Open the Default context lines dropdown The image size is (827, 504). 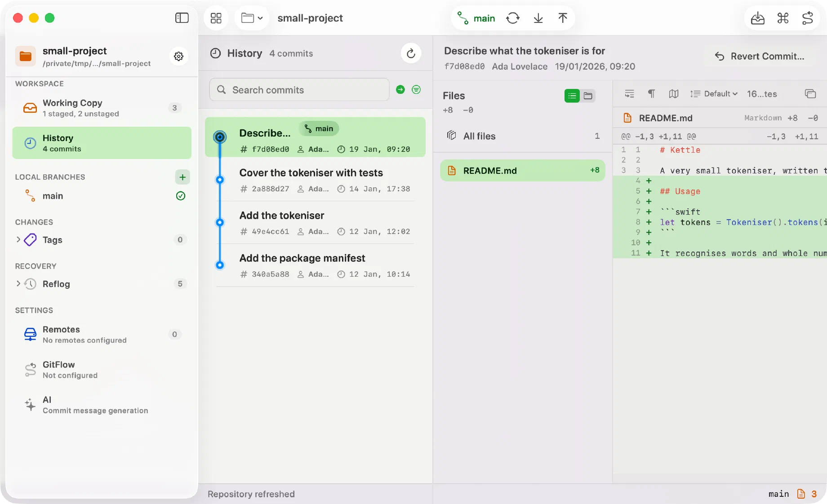click(x=714, y=94)
